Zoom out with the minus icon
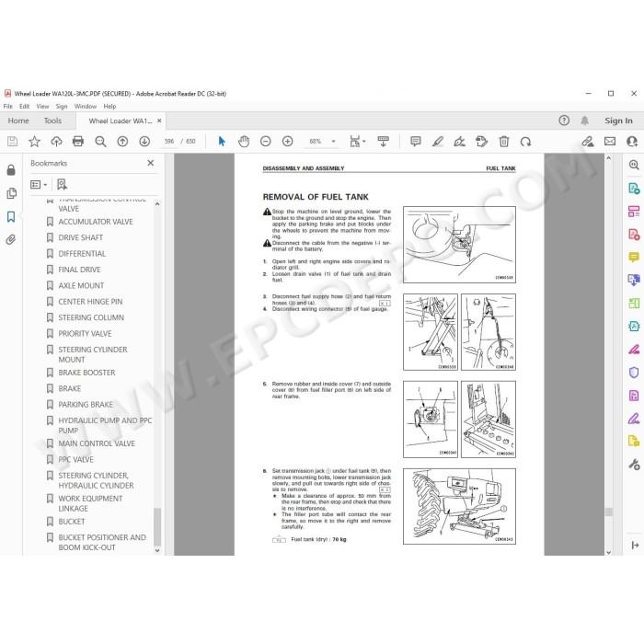Screen dimensions: 644x644 [x=266, y=142]
